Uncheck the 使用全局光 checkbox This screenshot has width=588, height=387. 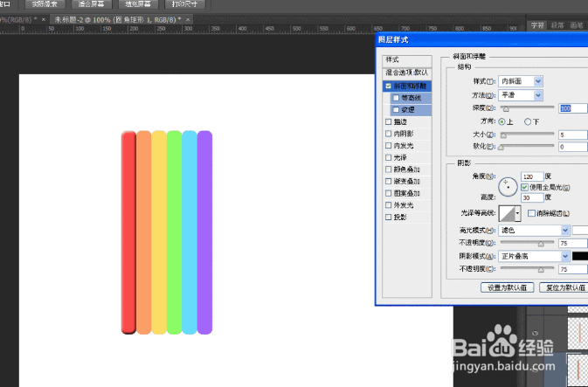click(x=524, y=187)
